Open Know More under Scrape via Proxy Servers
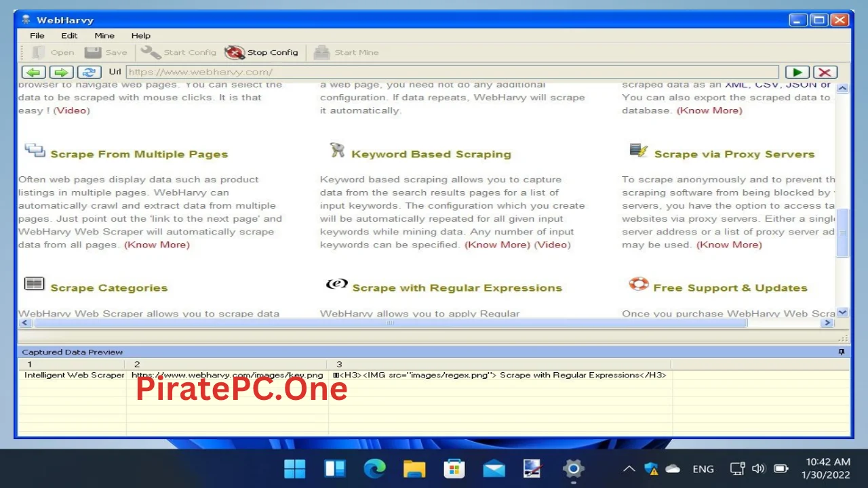868x488 pixels. coord(729,245)
